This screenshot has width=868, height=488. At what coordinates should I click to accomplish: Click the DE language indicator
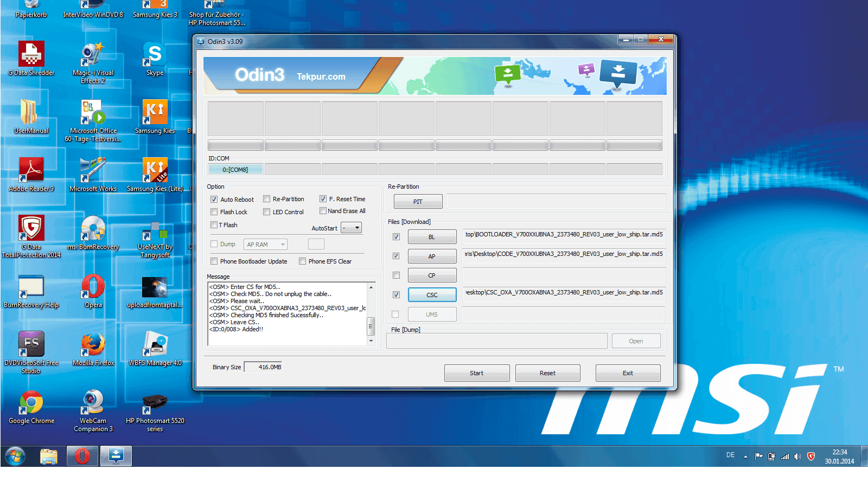tap(731, 455)
